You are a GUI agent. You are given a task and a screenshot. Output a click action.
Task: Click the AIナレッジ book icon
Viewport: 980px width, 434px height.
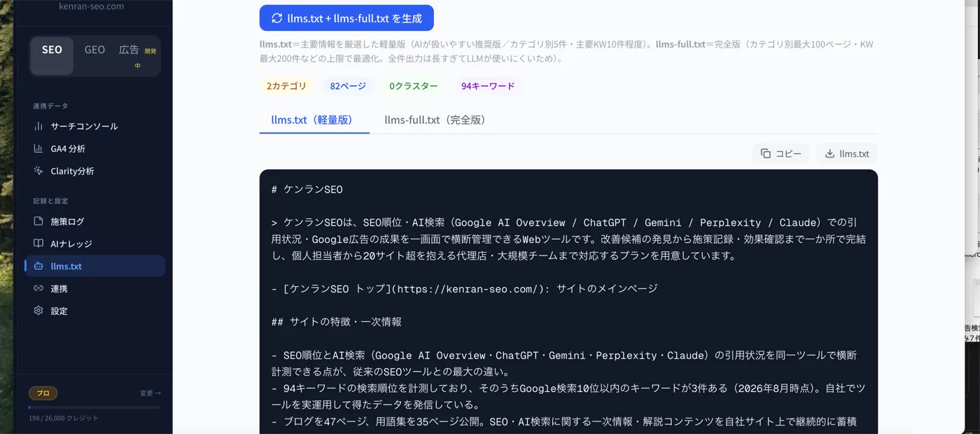click(x=38, y=244)
